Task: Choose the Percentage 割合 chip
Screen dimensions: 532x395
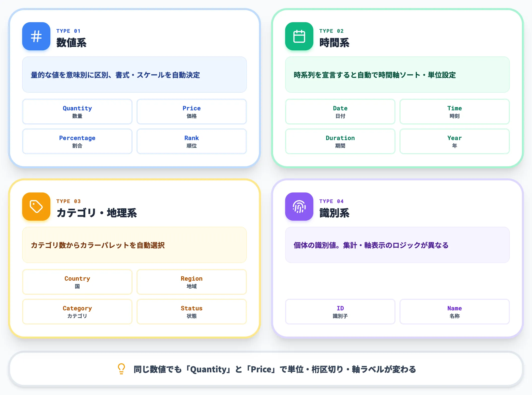Action: pos(77,141)
